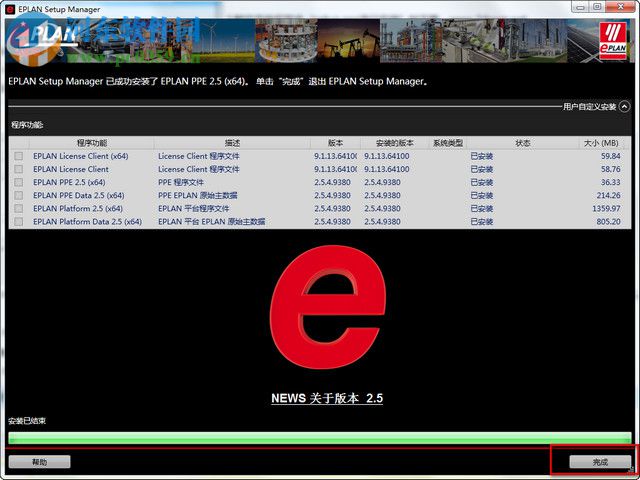Toggle the EPLAN Platform Data 2.5 (x64) checkbox
Image resolution: width=640 pixels, height=480 pixels.
point(18,222)
